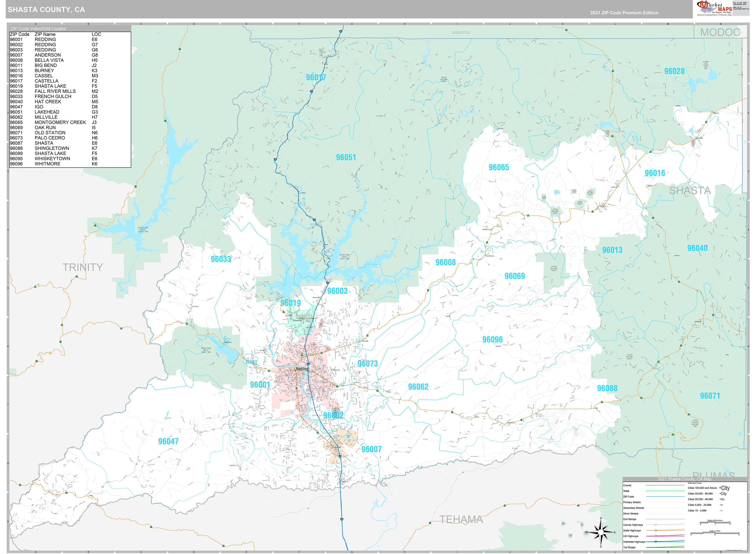756x554 pixels.
Task: Select the 'SHASTA COUNTY, CA' map title
Action: [x=46, y=10]
